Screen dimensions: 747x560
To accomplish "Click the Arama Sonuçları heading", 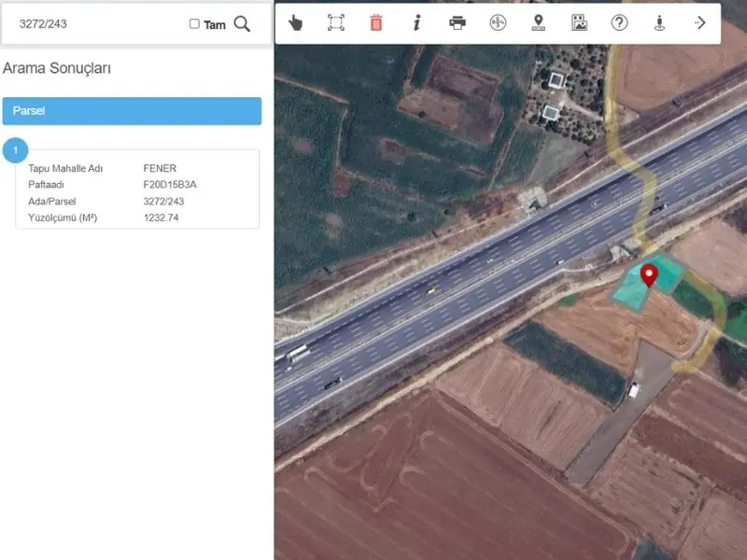I will point(57,68).
